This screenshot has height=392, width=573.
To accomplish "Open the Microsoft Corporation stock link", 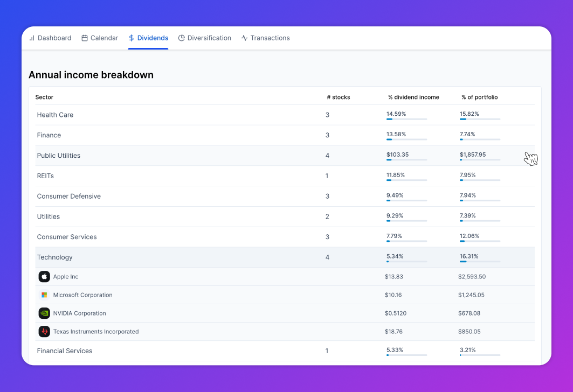I will 83,295.
